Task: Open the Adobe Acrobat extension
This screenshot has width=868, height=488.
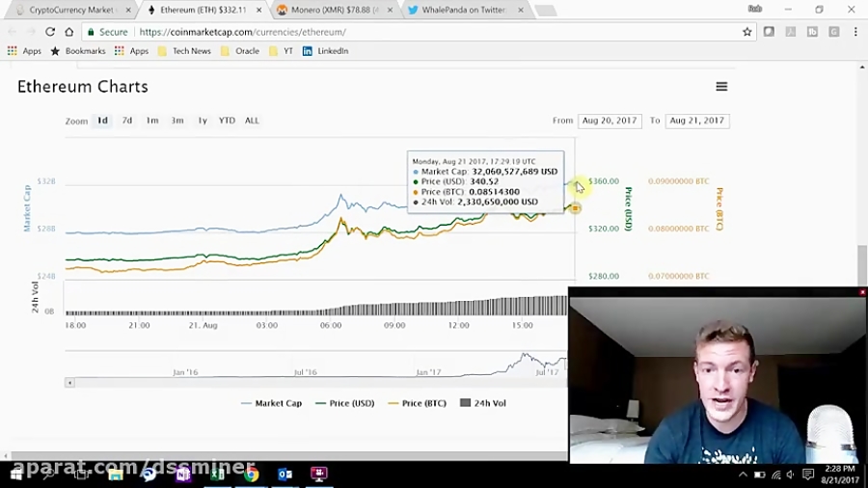Action: (791, 32)
